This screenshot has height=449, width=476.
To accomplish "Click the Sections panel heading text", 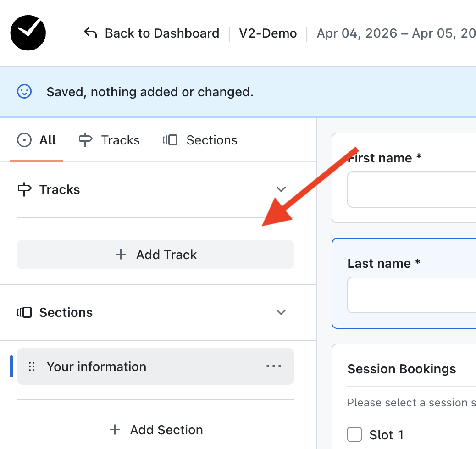I will [66, 312].
